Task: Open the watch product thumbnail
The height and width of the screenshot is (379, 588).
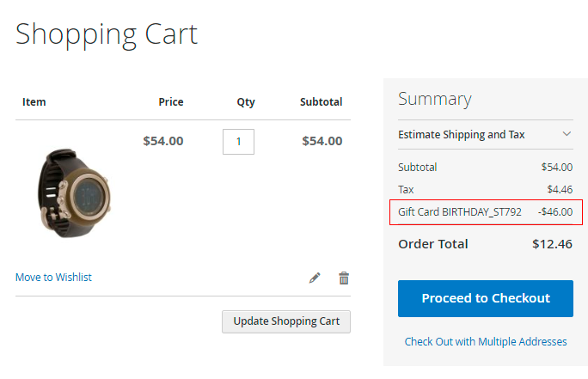Action: click(x=73, y=193)
